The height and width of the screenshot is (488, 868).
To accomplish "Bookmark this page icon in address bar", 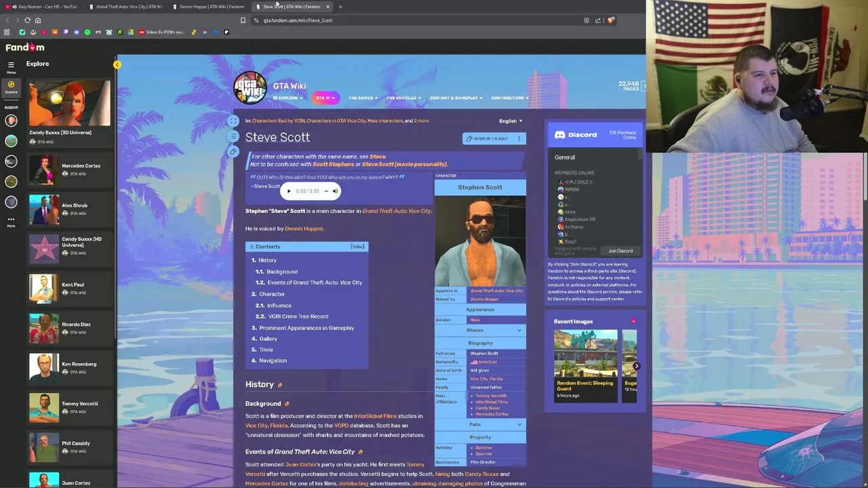I will pyautogui.click(x=243, y=20).
